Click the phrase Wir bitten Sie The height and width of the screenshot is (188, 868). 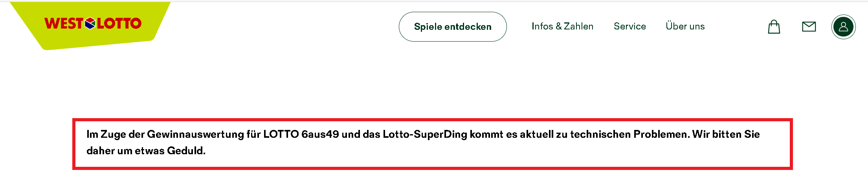[x=726, y=134]
